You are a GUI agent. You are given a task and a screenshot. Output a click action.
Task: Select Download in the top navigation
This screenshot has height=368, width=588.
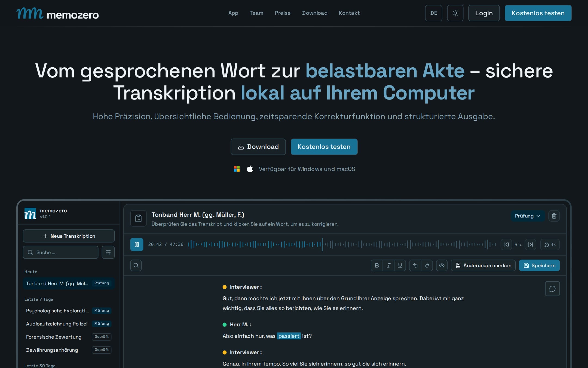(x=315, y=13)
